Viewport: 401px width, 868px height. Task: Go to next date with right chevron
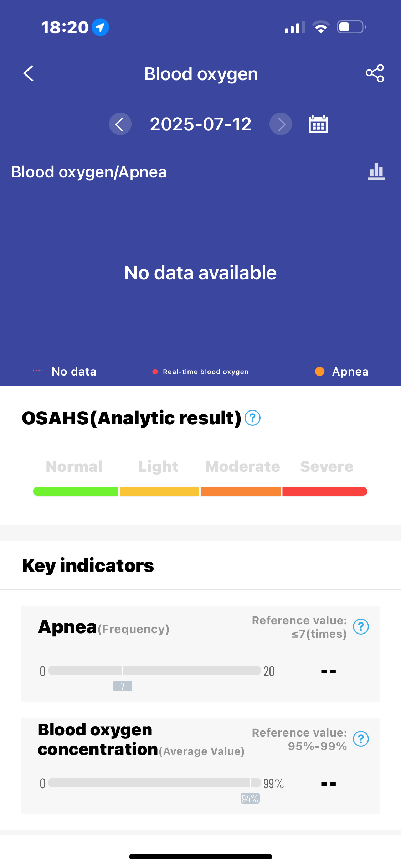point(281,124)
